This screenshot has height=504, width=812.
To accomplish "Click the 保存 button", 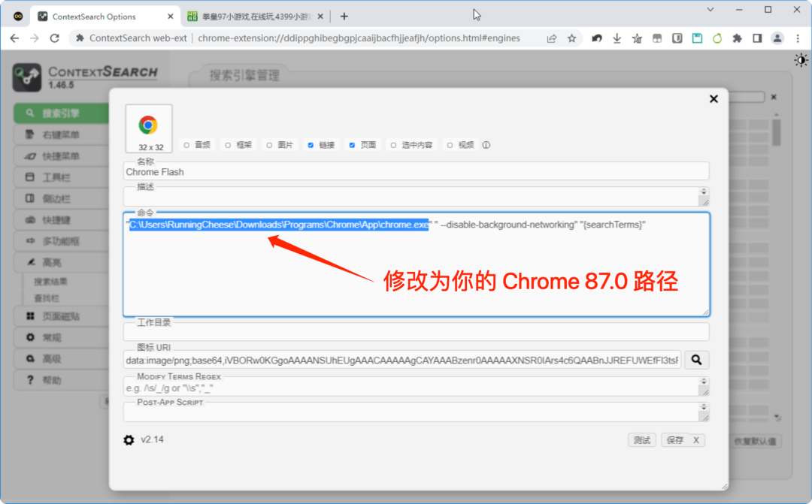I will coord(674,440).
